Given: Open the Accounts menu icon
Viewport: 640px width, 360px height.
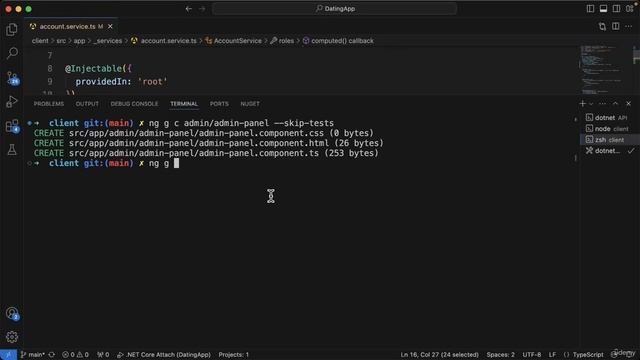Looking at the screenshot, I should [12, 313].
